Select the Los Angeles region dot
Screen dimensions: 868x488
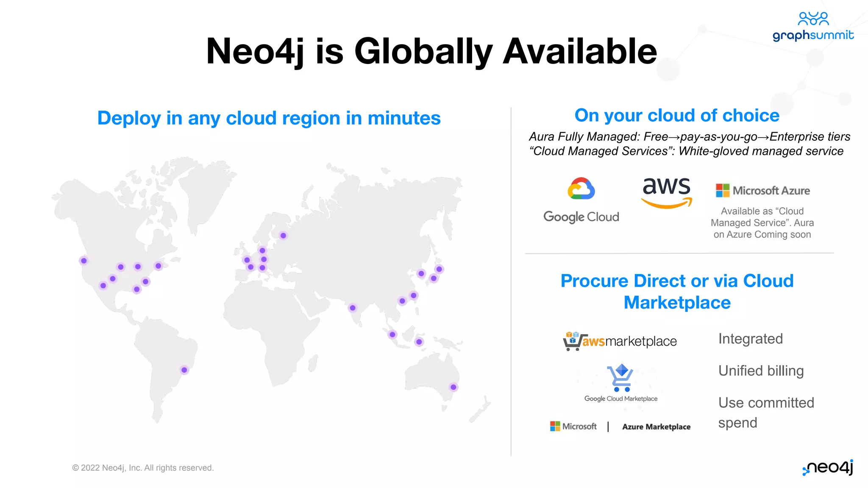(103, 286)
